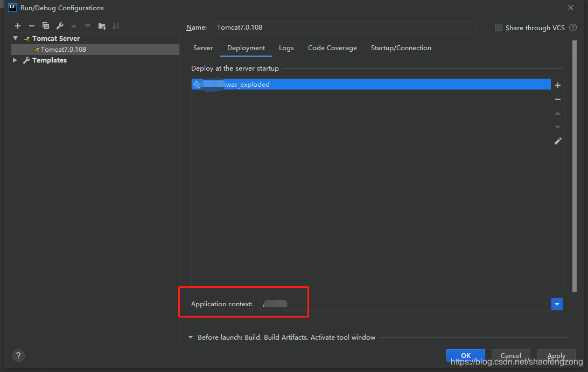
Task: Remove artifact from deployment list
Action: 558,99
